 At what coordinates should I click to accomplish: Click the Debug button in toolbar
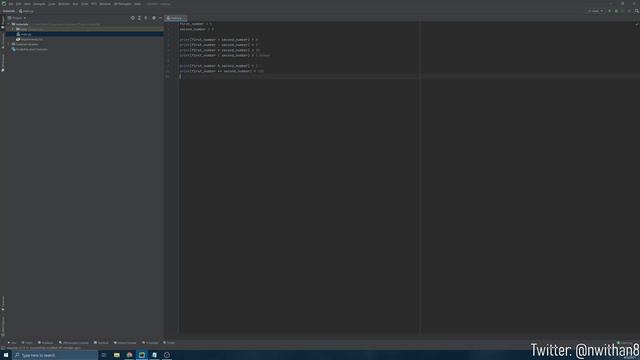[x=616, y=11]
